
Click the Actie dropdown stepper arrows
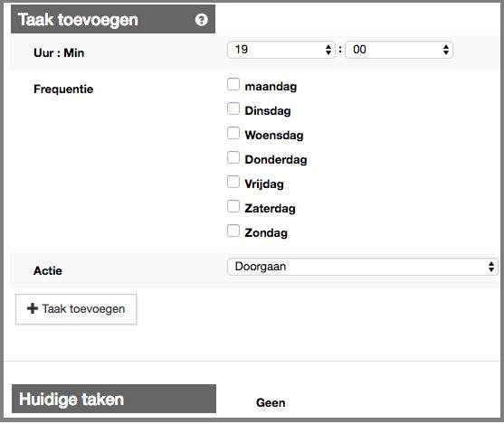[490, 267]
